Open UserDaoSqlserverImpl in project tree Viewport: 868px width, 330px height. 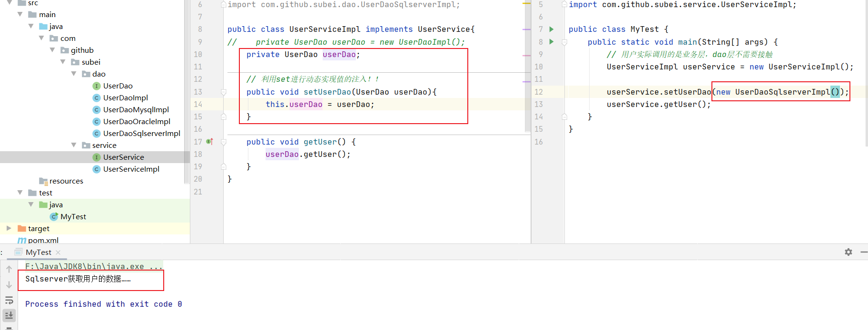click(x=141, y=134)
